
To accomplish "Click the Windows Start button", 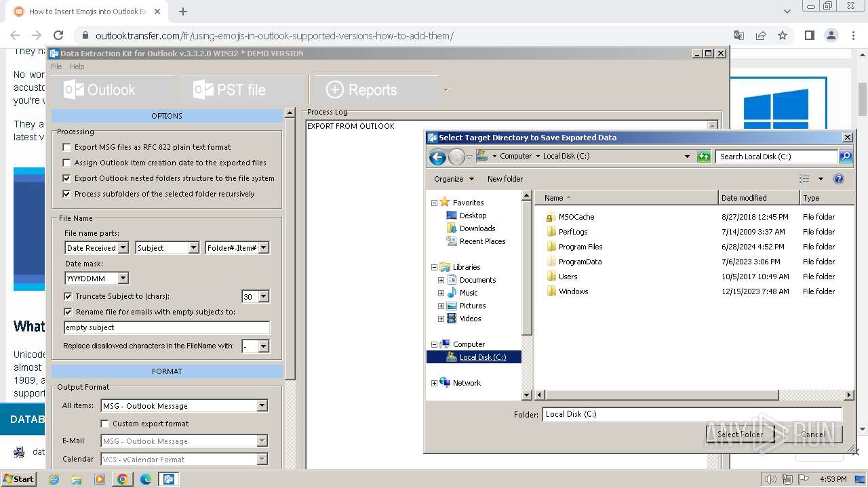I will point(19,479).
